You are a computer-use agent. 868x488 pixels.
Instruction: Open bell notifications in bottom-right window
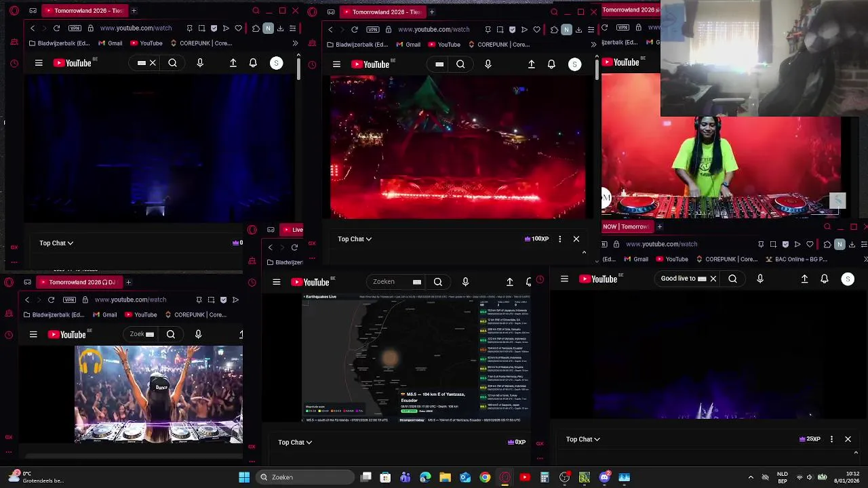(825, 279)
